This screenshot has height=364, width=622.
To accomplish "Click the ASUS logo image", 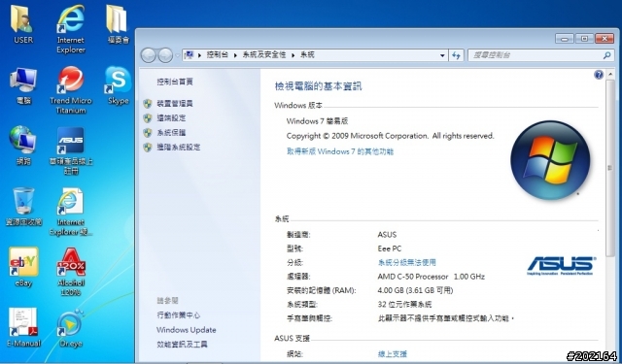I will click(x=562, y=266).
